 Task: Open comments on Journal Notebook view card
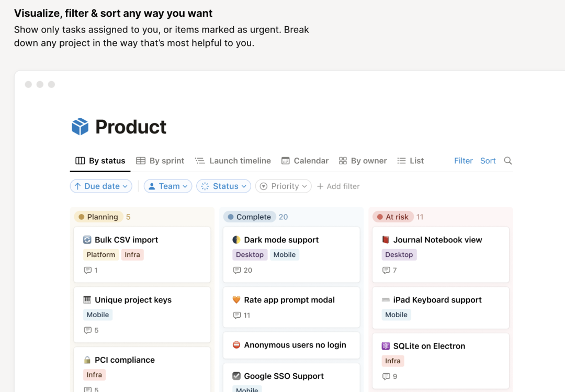coord(390,270)
